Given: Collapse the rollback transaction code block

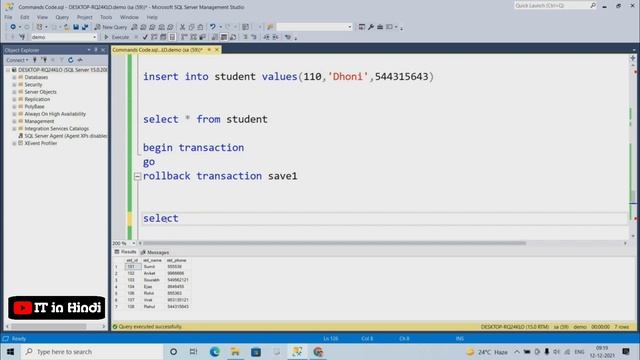Looking at the screenshot, I should [x=137, y=176].
